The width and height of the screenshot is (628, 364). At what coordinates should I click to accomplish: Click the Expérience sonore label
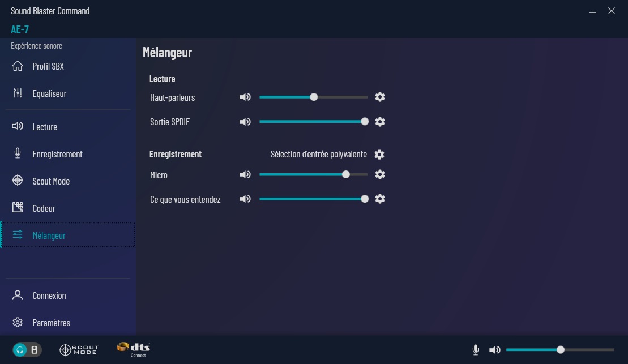point(36,46)
